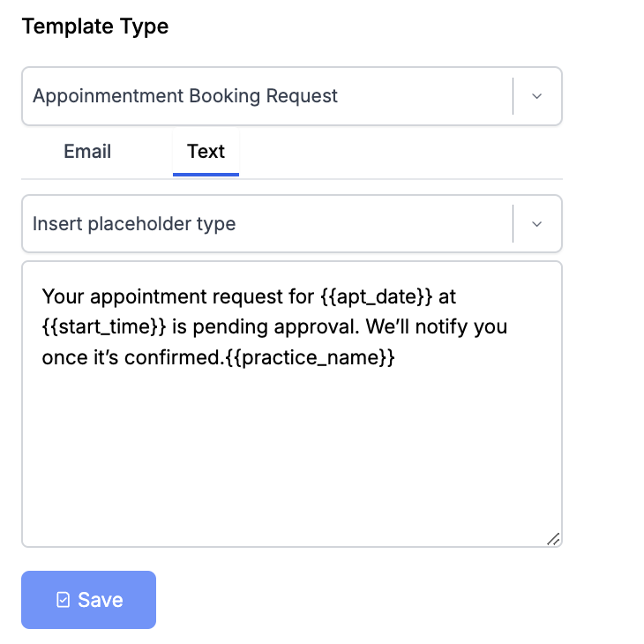Place cursor on the word "notify"
Image resolution: width=644 pixels, height=644 pixels.
(445, 327)
